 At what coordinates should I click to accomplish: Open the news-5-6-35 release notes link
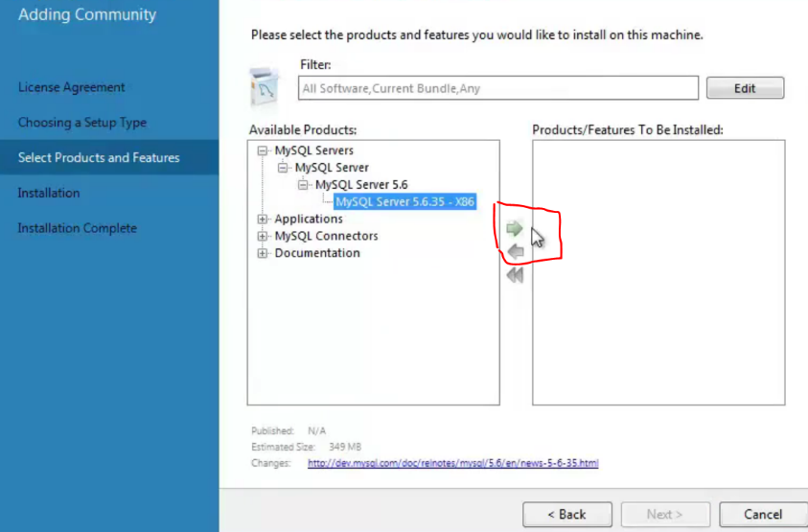coord(453,463)
